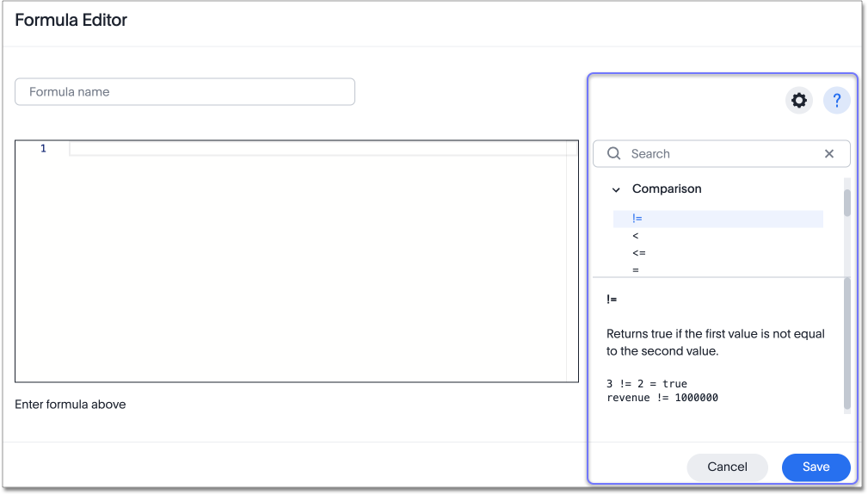The height and width of the screenshot is (495, 868).
Task: Pick the "=" operator from the list
Action: [x=636, y=269]
